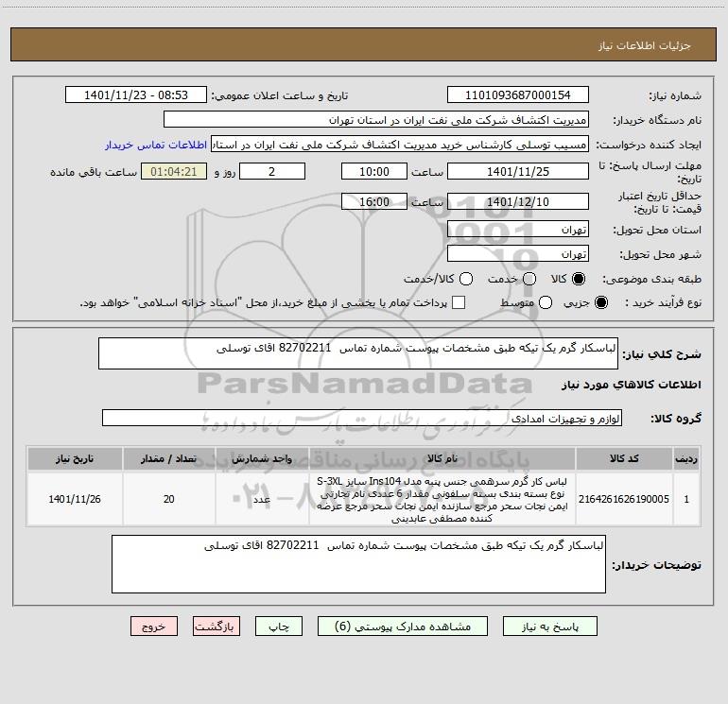
Task: Click the delivery province field تهران
Action: coord(518,230)
